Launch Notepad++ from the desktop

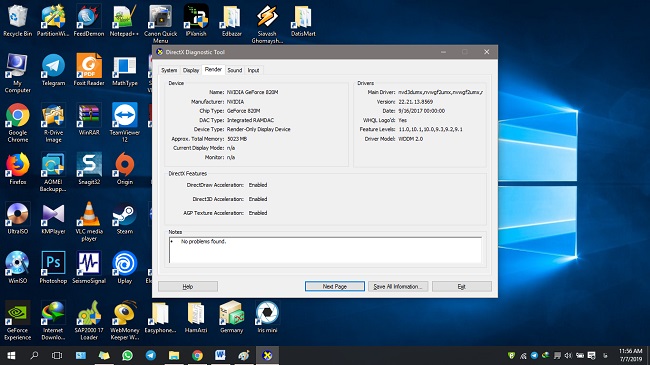(124, 21)
